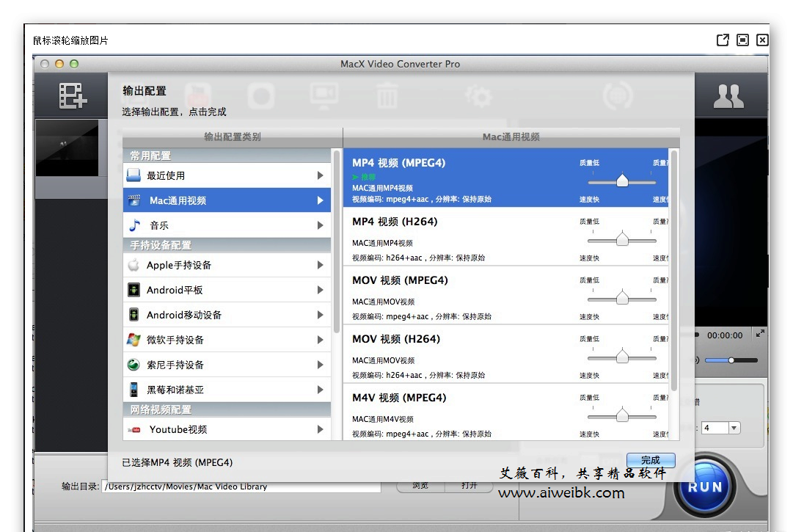Expand the Youtube视频 submenu arrow
This screenshot has width=793, height=532.
coord(320,429)
